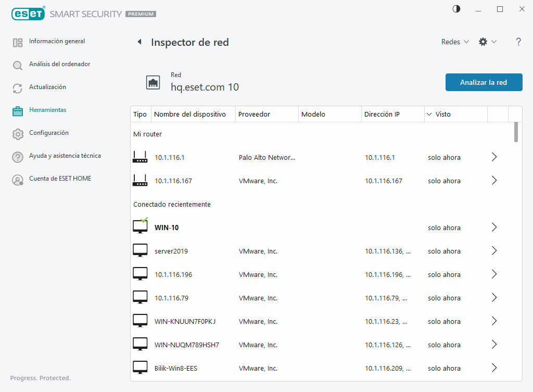533x392 pixels.
Task: Click the device list vertical scrollbar
Action: pos(516,132)
